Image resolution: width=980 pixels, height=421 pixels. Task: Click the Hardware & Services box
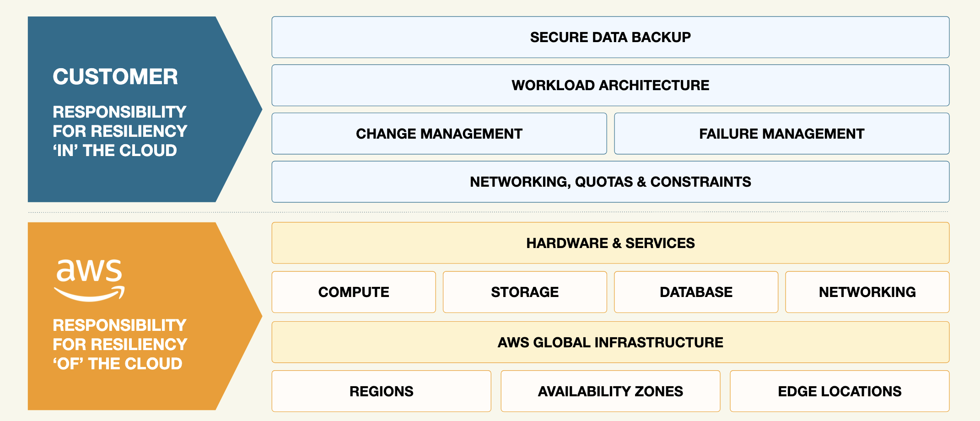[x=610, y=243]
